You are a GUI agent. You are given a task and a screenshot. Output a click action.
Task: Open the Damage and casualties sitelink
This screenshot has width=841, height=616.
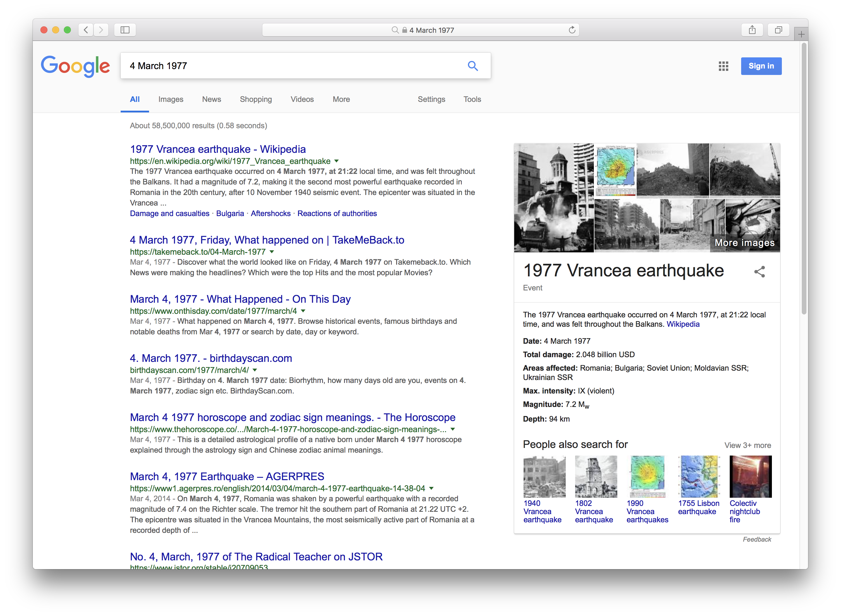(169, 213)
